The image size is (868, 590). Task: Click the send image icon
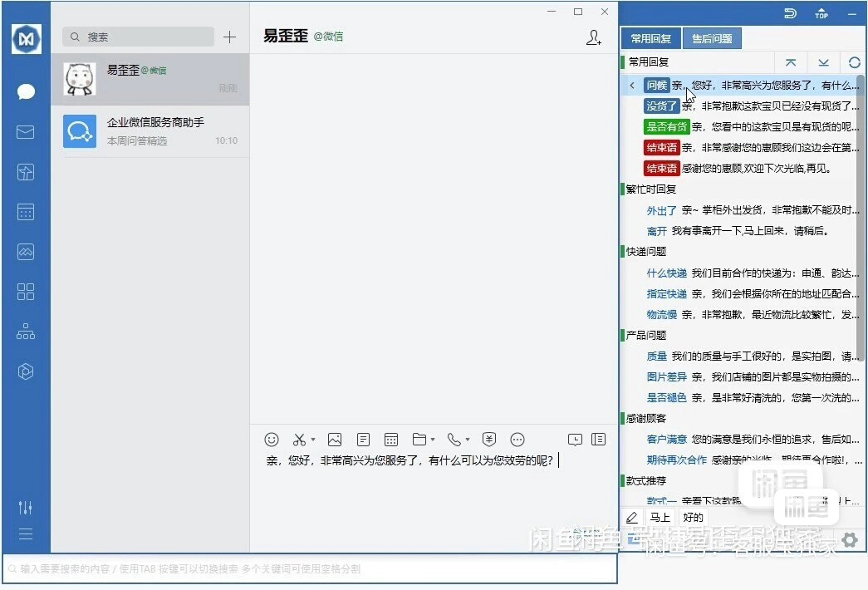point(335,440)
